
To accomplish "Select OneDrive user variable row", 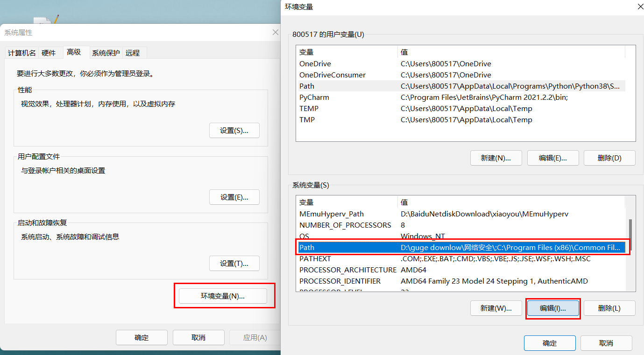I will (x=461, y=63).
